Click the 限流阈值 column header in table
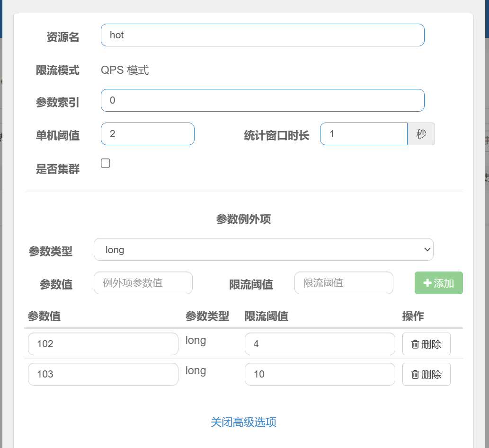This screenshot has height=448, width=489. point(267,316)
